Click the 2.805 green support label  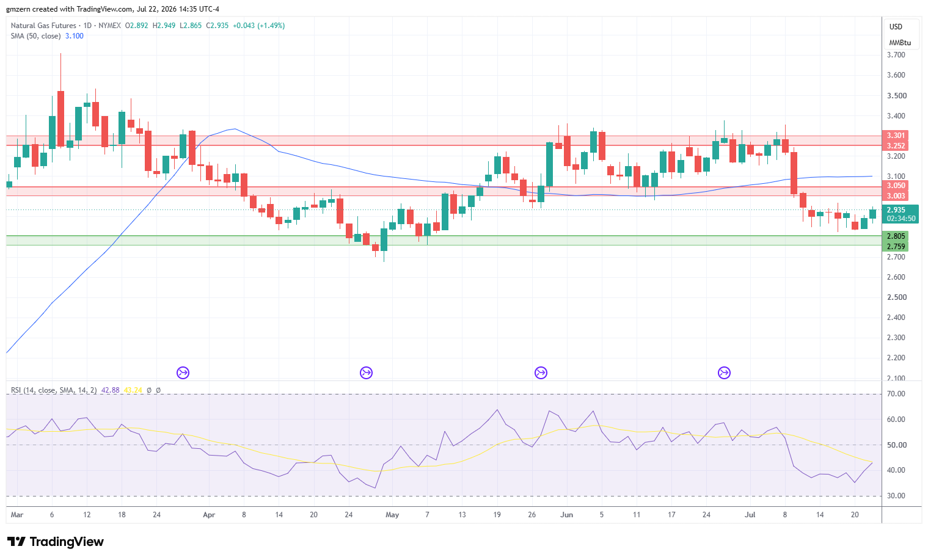(x=896, y=236)
